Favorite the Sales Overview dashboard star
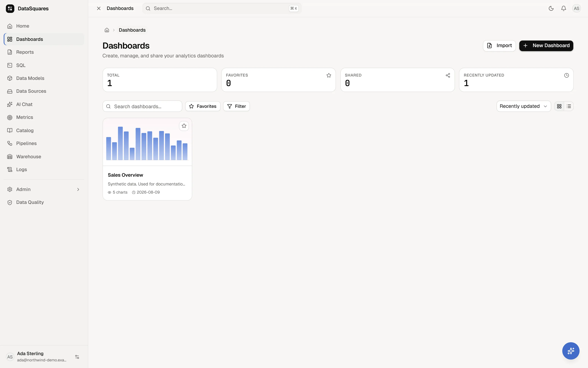 tap(184, 126)
